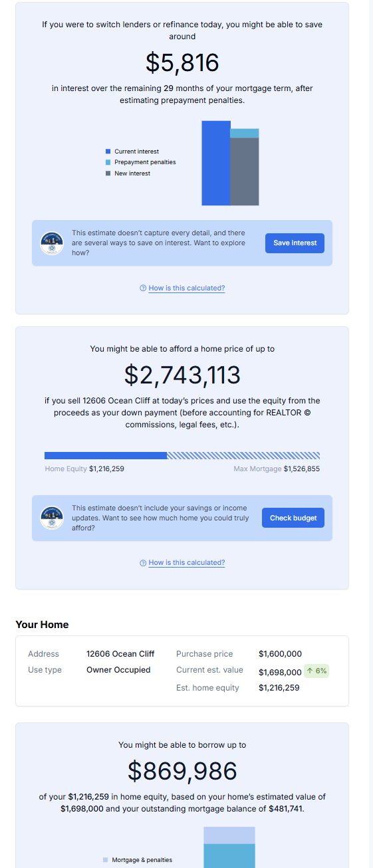Click the Current interest legend square
Screen dimensions: 373x868
point(108,152)
